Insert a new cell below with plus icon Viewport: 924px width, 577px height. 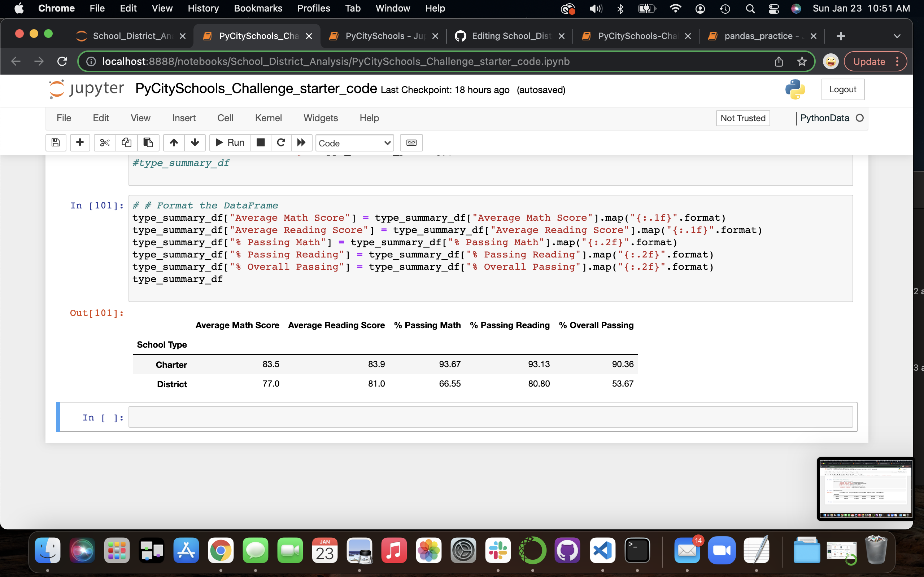pyautogui.click(x=80, y=142)
